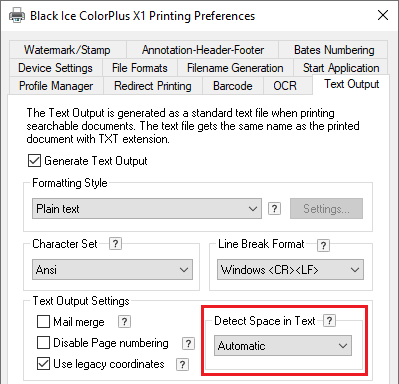This screenshot has height=384, width=399.
Task: Uncheck Generate Text Output checkbox
Action: tap(35, 161)
